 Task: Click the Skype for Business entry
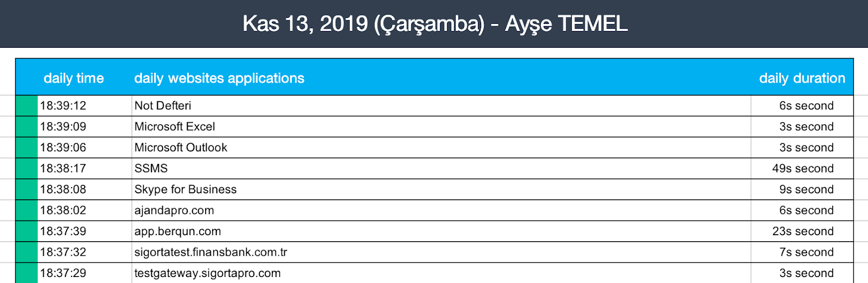pos(186,190)
